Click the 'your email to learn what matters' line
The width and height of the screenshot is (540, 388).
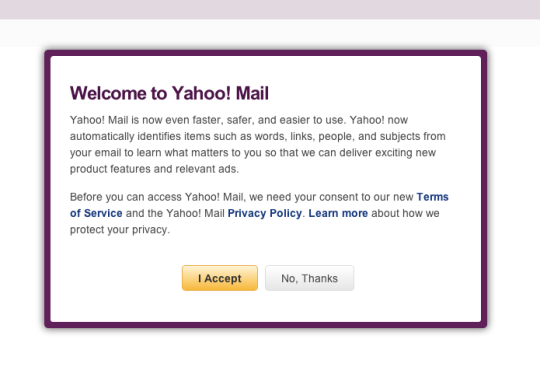pos(253,153)
